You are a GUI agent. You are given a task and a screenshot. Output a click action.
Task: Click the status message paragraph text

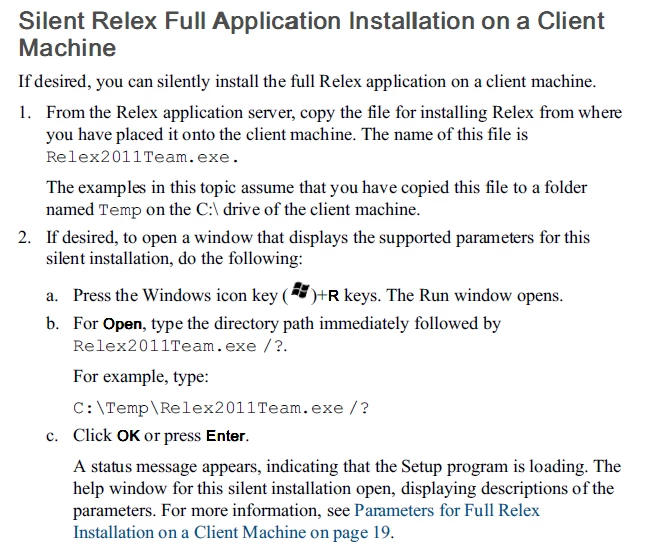pos(347,499)
